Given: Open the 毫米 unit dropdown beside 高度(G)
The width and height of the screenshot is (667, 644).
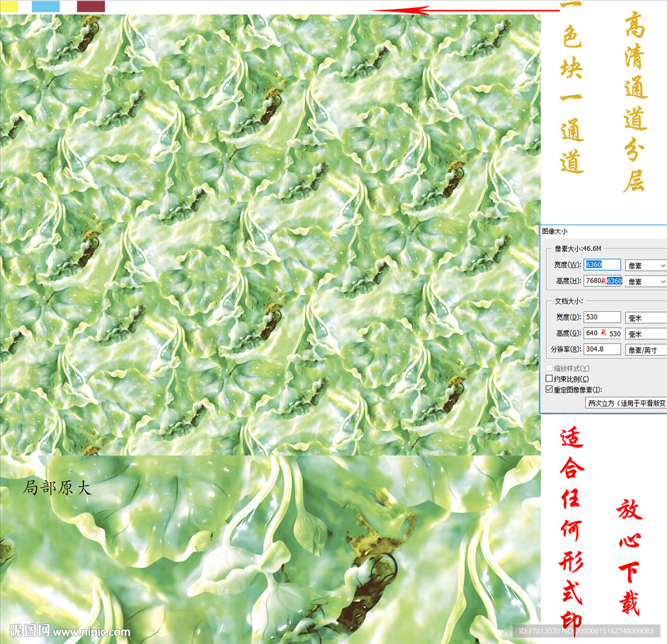Looking at the screenshot, I should pos(646,334).
